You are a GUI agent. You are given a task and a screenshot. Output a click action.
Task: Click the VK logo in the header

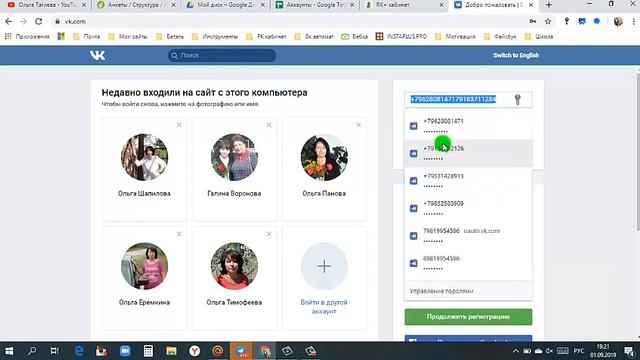pyautogui.click(x=98, y=55)
